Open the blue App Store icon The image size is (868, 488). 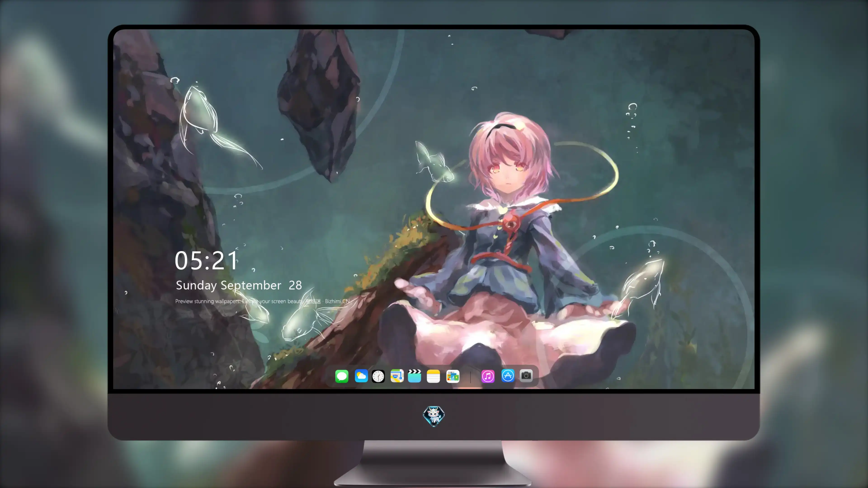pyautogui.click(x=508, y=376)
